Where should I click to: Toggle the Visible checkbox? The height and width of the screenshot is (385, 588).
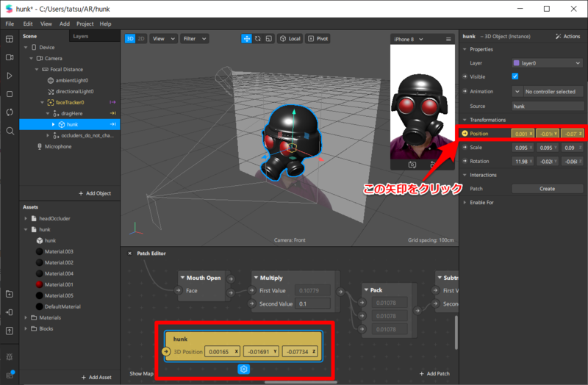pyautogui.click(x=515, y=76)
